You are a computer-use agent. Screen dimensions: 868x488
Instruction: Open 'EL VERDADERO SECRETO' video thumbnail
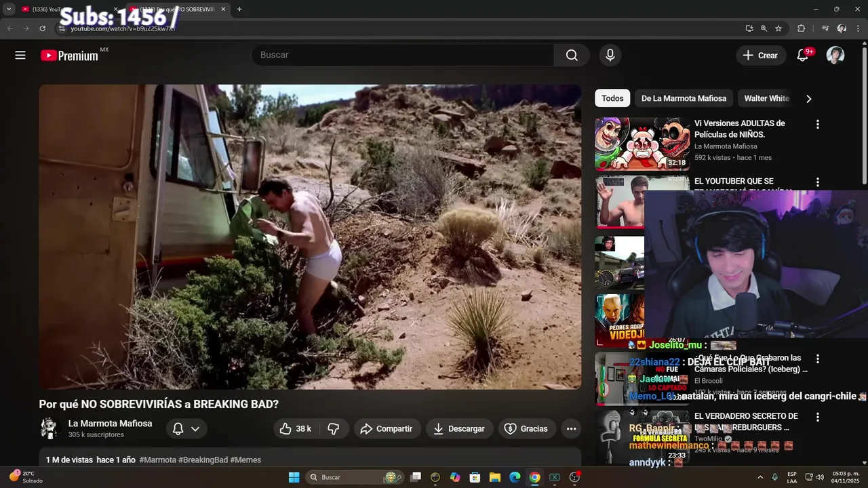coord(642,436)
